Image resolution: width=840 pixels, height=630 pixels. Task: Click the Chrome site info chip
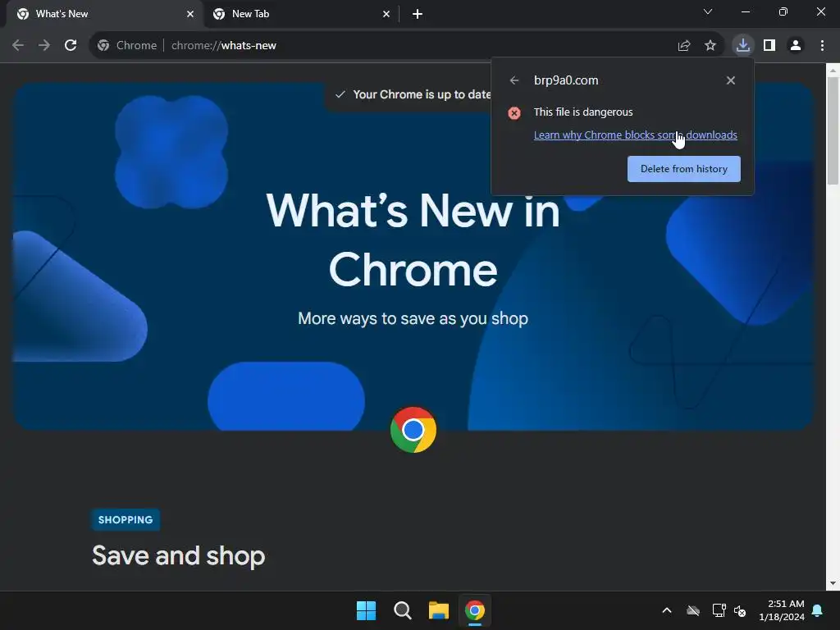(x=127, y=46)
